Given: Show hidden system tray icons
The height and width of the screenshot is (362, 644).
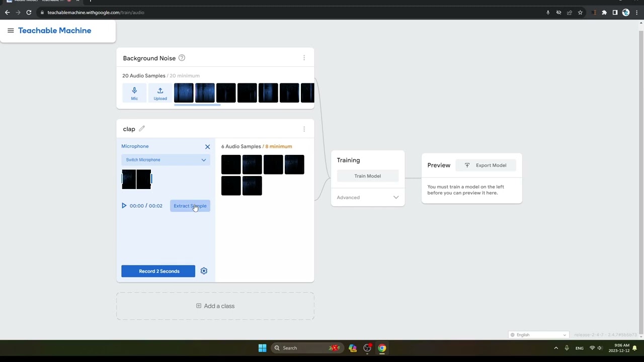Looking at the screenshot, I should (x=556, y=348).
